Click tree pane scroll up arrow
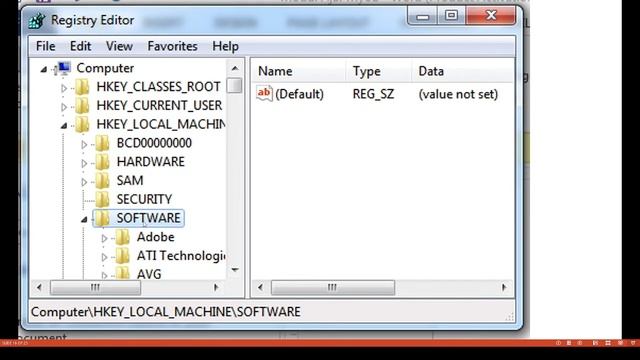The width and height of the screenshot is (640, 360). pos(235,68)
